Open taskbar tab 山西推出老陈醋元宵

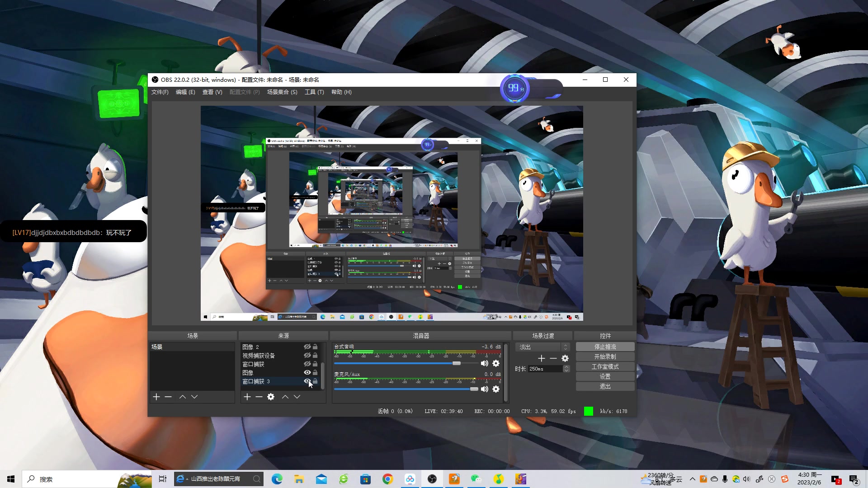(x=219, y=479)
